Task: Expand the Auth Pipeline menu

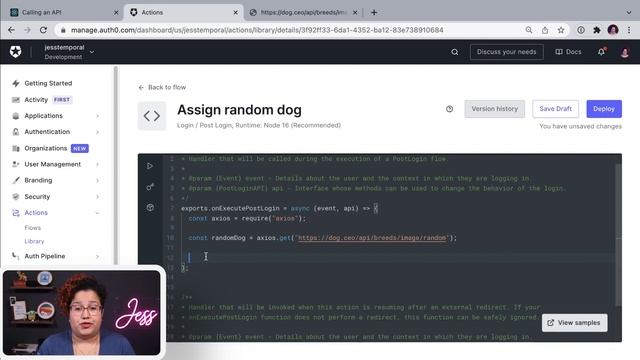Action: coord(56,256)
